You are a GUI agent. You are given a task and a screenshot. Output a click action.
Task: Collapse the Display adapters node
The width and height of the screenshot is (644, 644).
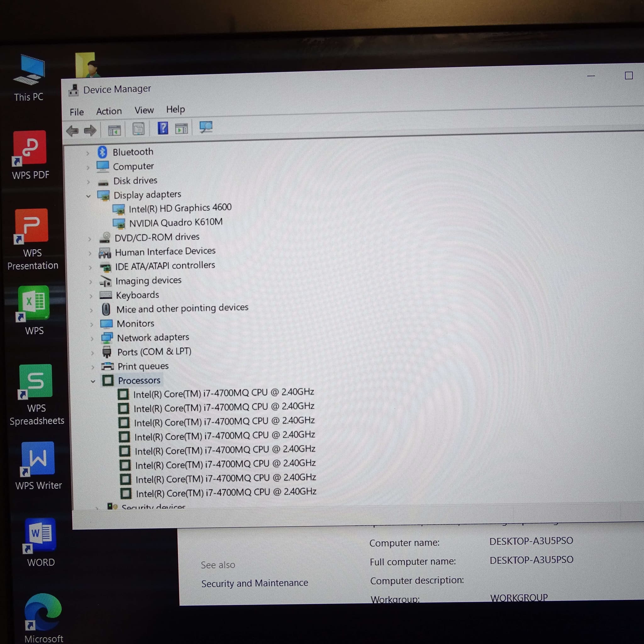pos(88,196)
